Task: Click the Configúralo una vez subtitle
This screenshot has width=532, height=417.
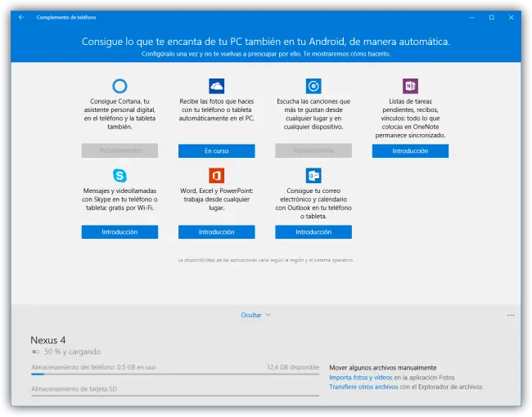Action: 266,54
